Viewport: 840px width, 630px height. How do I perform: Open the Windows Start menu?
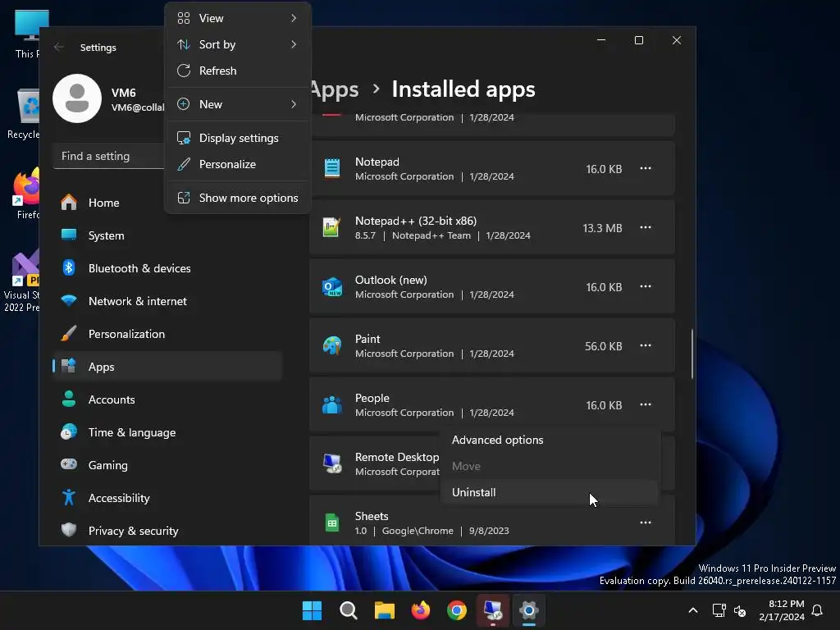[x=312, y=610]
